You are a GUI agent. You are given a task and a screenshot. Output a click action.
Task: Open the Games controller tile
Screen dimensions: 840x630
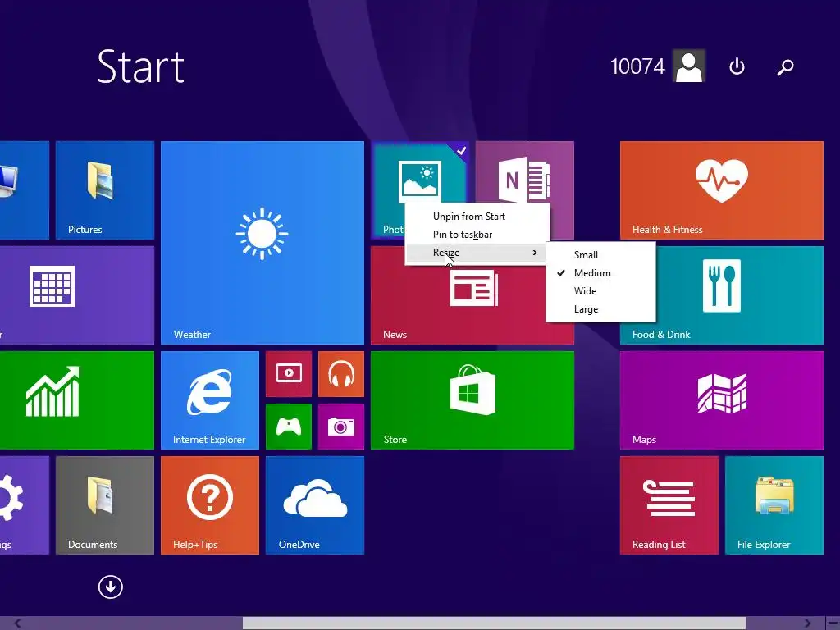point(289,427)
